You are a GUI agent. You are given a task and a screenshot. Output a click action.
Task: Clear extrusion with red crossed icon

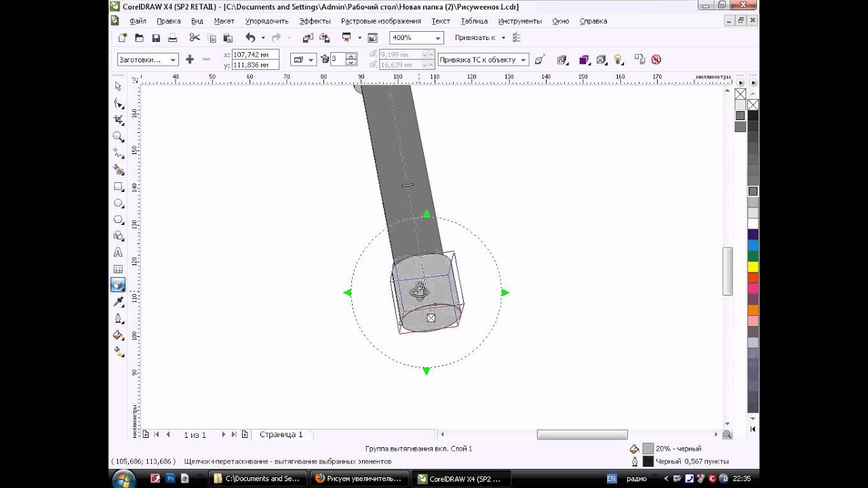click(x=656, y=60)
